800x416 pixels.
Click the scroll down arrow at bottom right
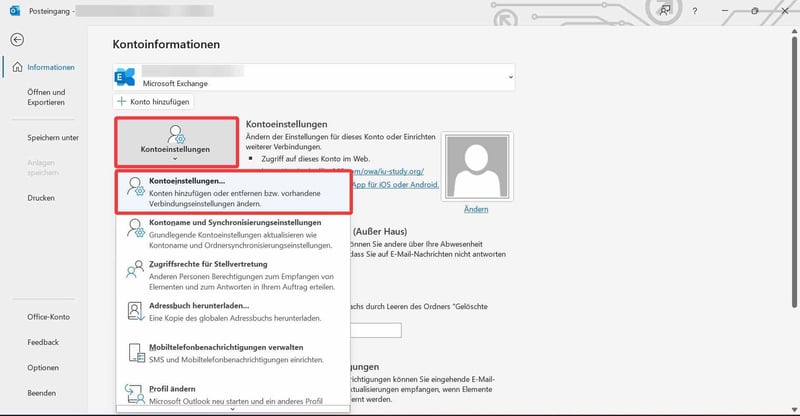[794, 409]
